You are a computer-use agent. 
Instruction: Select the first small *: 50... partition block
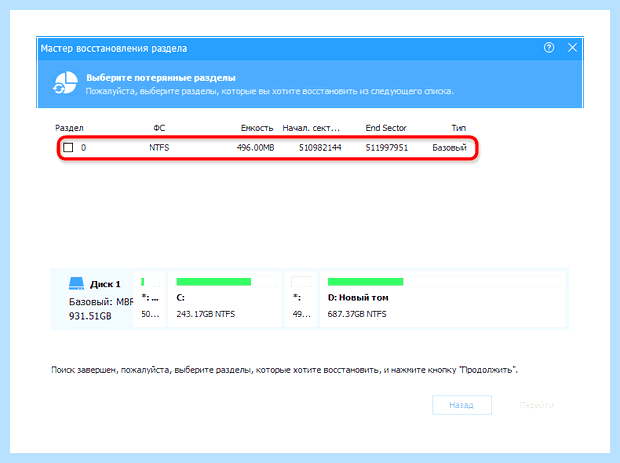tap(149, 299)
